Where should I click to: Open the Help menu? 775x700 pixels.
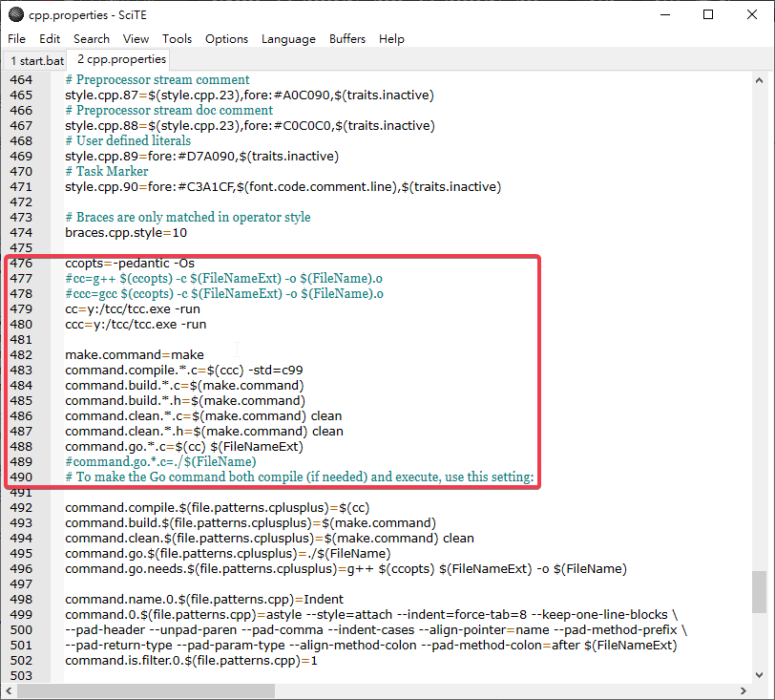[391, 38]
